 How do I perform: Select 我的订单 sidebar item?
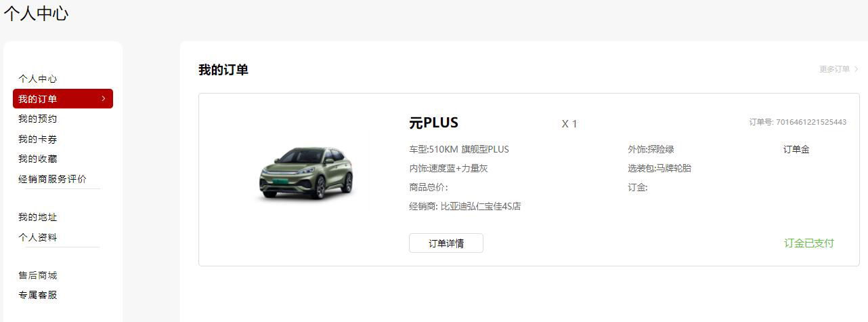tap(63, 99)
